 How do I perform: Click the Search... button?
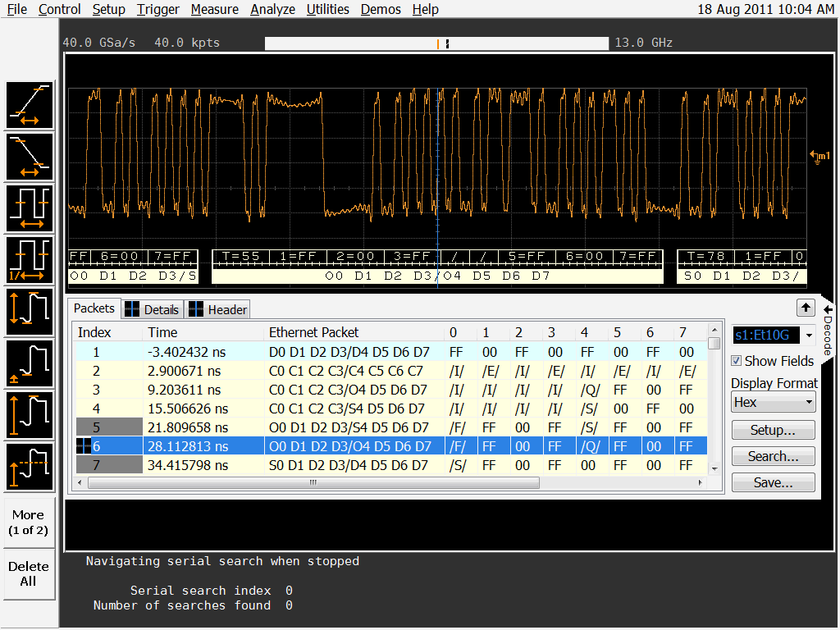click(x=773, y=456)
